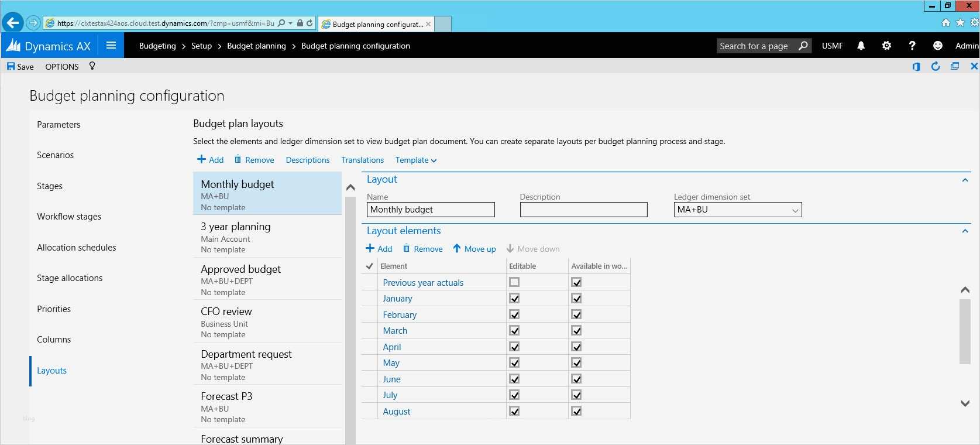Click the browser back arrow

(12, 23)
